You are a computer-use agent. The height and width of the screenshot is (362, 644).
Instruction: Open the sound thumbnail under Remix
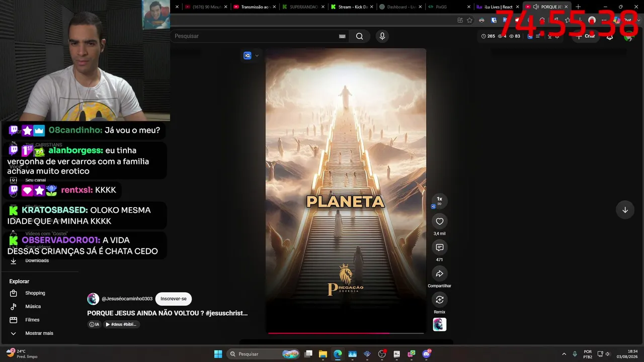439,325
